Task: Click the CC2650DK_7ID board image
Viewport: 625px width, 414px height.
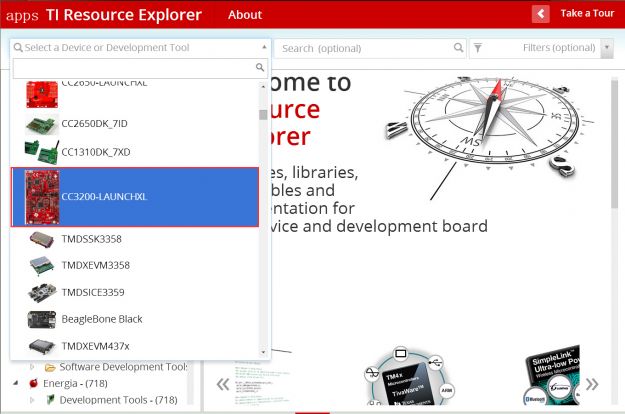Action: tap(41, 124)
